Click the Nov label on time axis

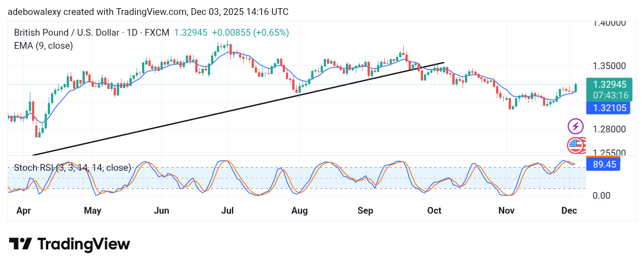506,211
